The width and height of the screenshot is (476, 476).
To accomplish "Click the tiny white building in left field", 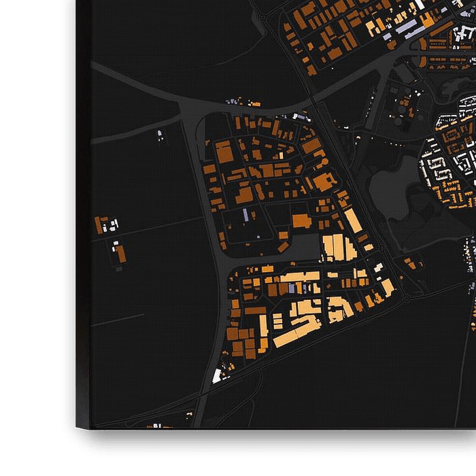I will (x=160, y=134).
